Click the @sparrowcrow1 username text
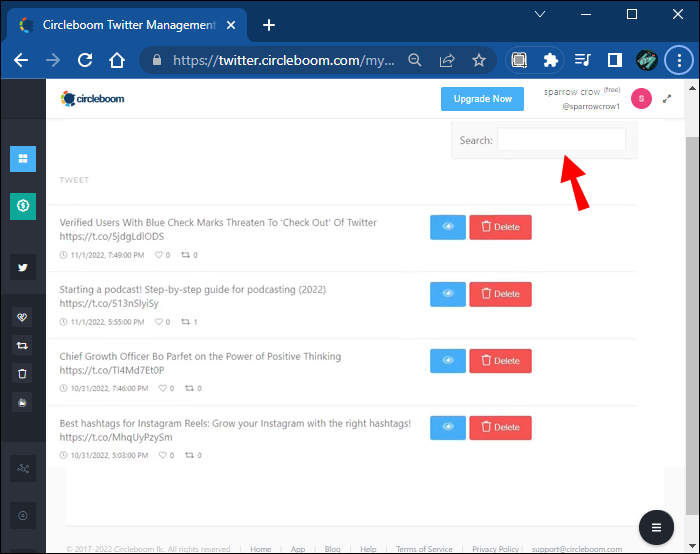This screenshot has width=700, height=554. 591,106
